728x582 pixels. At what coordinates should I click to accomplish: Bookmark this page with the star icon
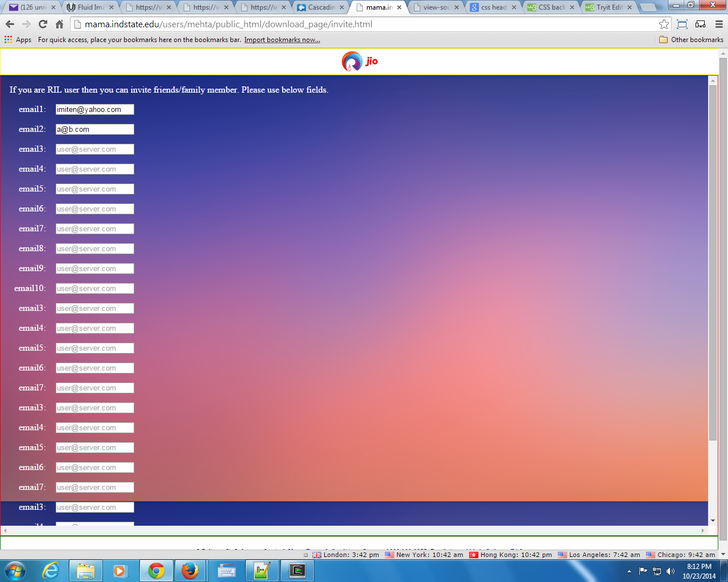tap(664, 24)
